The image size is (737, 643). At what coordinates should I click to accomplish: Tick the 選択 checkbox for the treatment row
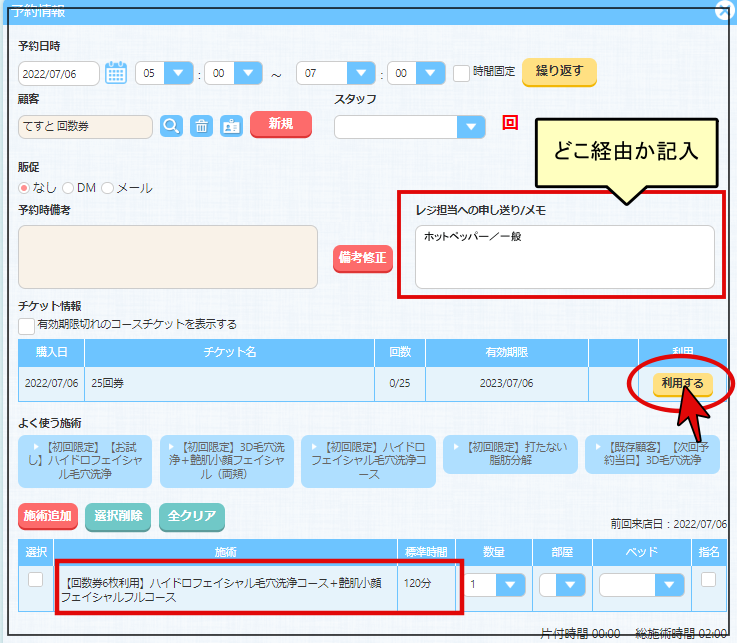(35, 579)
